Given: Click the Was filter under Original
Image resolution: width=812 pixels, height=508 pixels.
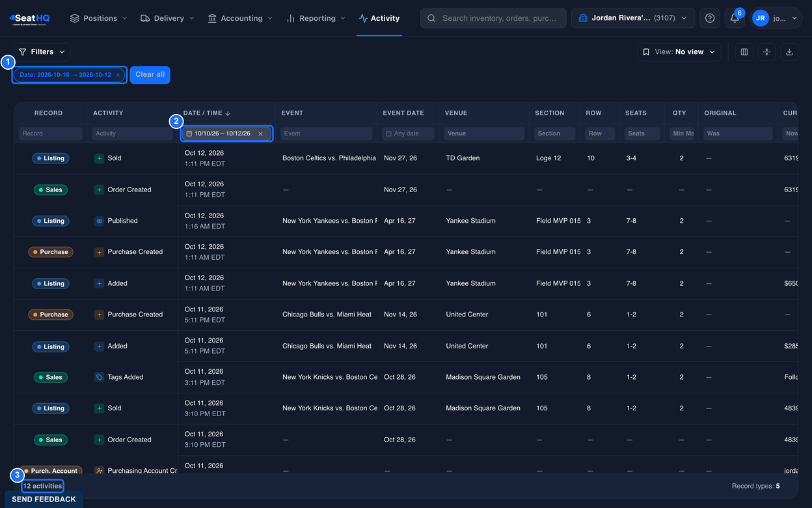Looking at the screenshot, I should pos(738,134).
